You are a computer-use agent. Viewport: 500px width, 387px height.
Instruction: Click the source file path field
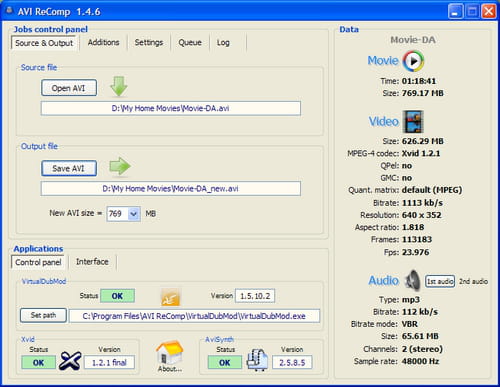171,108
